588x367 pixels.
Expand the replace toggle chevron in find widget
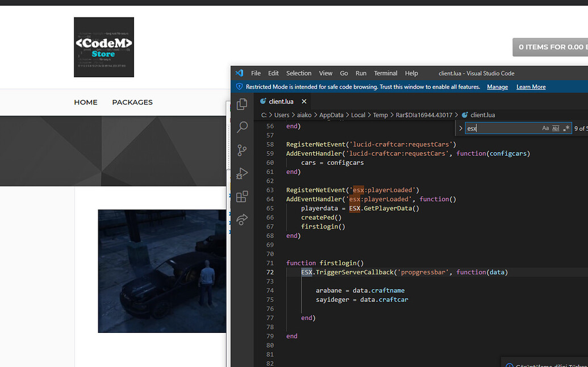coord(461,128)
